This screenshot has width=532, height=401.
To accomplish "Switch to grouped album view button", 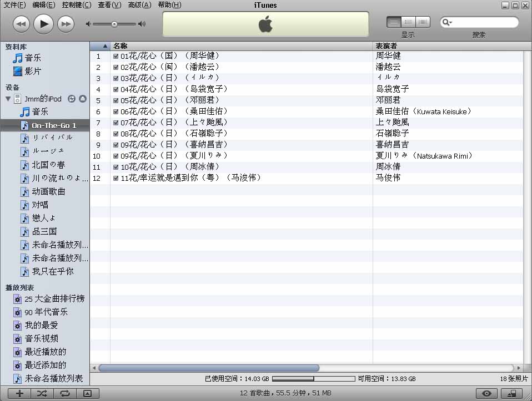I will click(408, 22).
